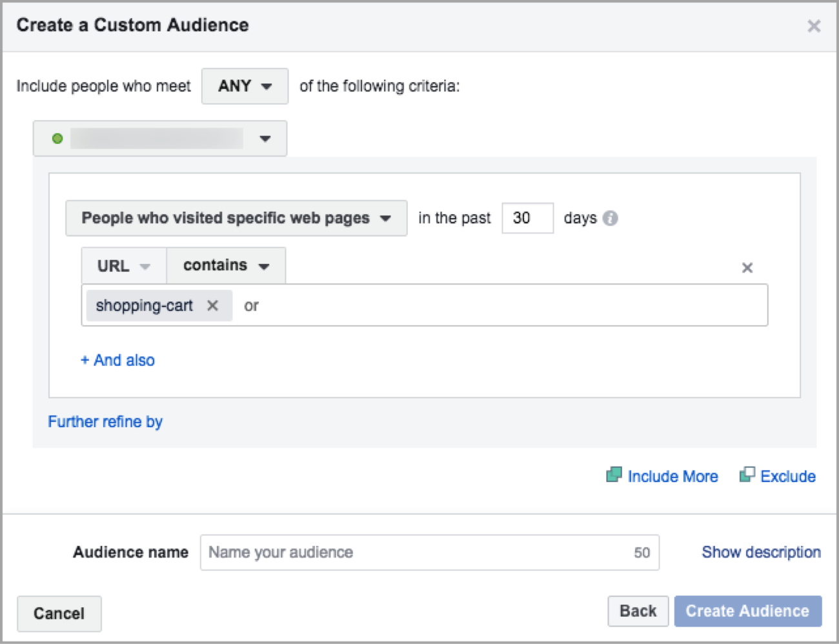Click the Back button
Image resolution: width=839 pixels, height=644 pixels.
click(x=638, y=611)
